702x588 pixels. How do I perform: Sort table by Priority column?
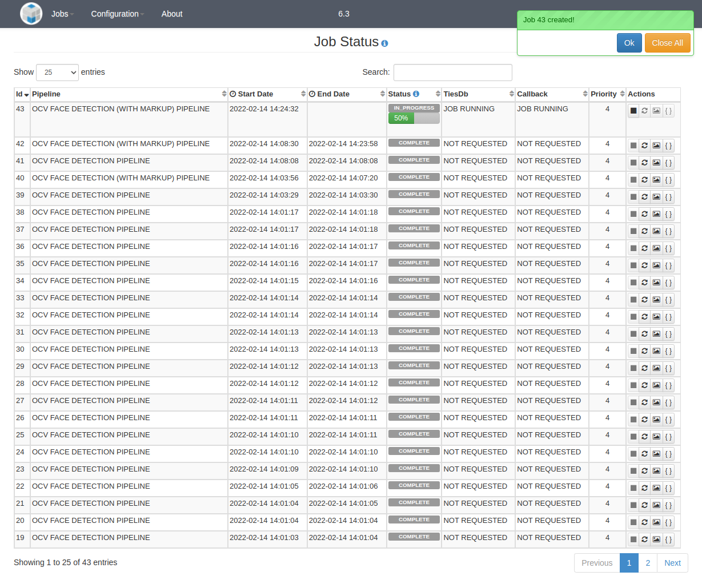(607, 94)
